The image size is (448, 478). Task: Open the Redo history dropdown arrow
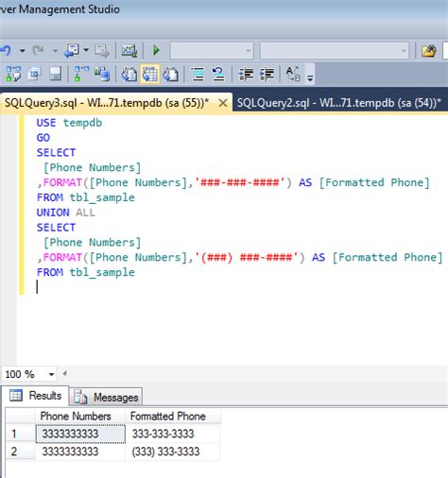pos(55,50)
